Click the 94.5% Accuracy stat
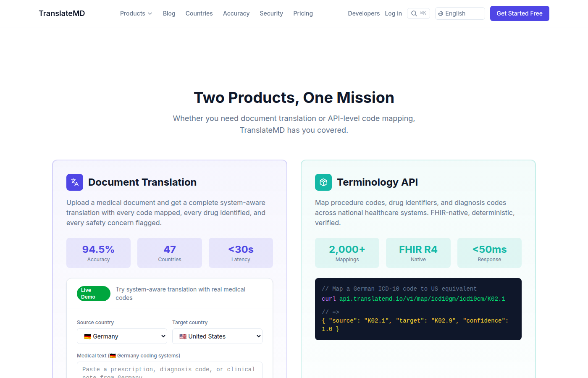The image size is (588, 378). click(x=98, y=253)
